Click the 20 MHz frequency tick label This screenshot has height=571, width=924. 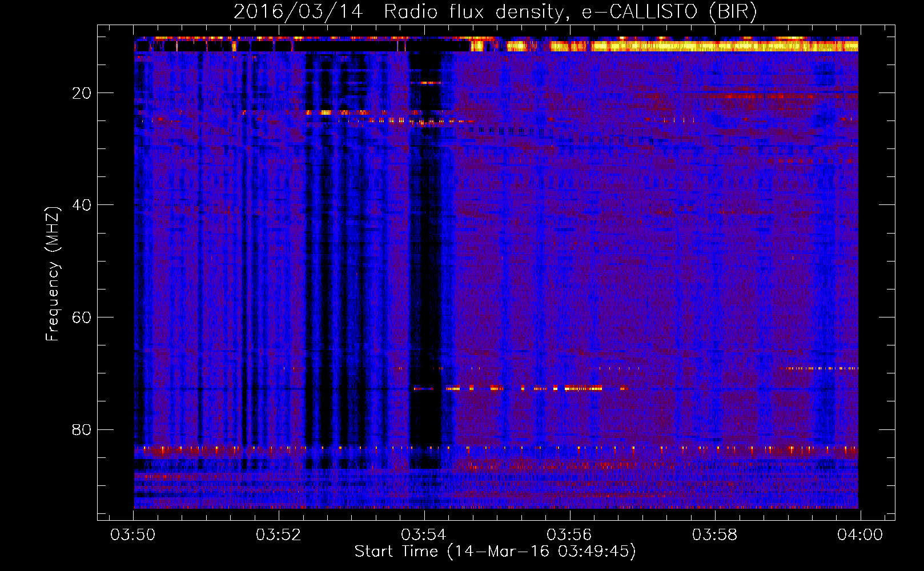coord(82,93)
